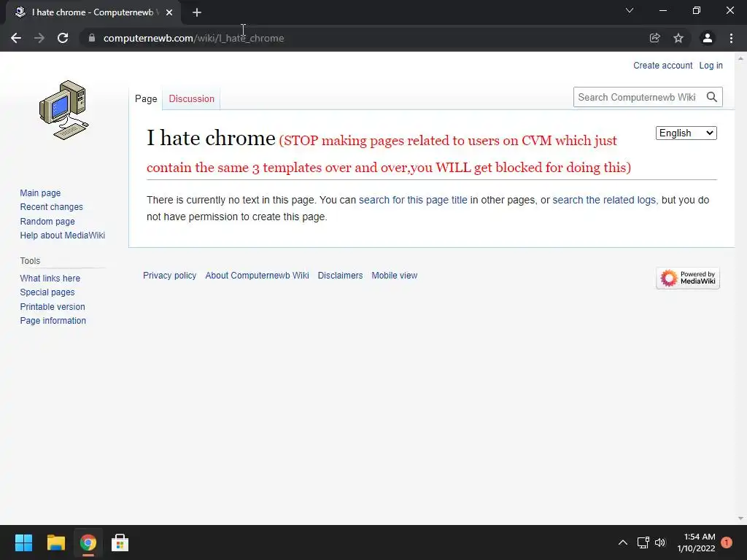Open Printable version
The width and height of the screenshot is (747, 560).
coord(53,307)
